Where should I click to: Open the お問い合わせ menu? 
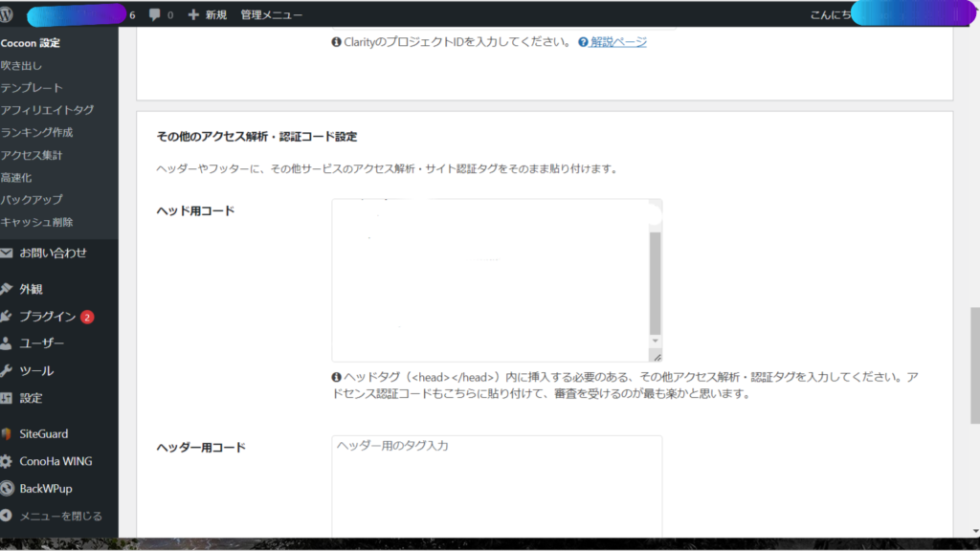point(54,253)
